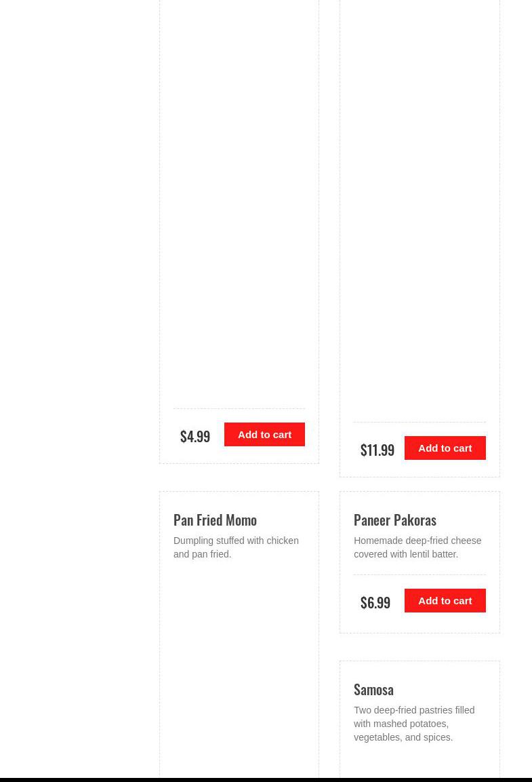
Task: Click the Paneer Pakoras description text
Action: [x=417, y=547]
